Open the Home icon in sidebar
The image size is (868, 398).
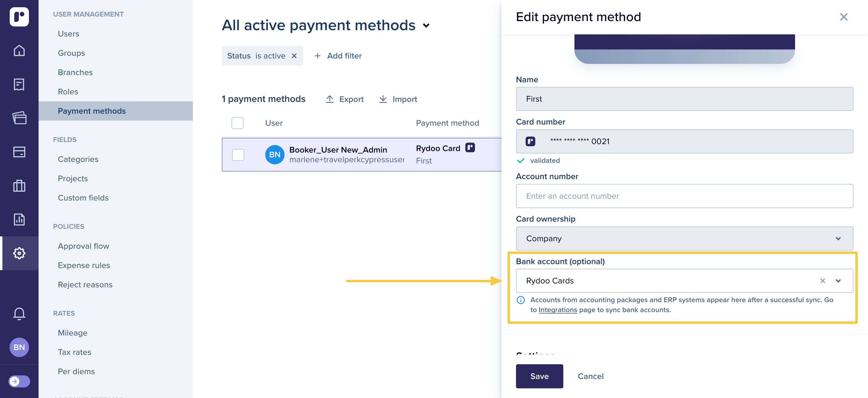click(x=19, y=51)
